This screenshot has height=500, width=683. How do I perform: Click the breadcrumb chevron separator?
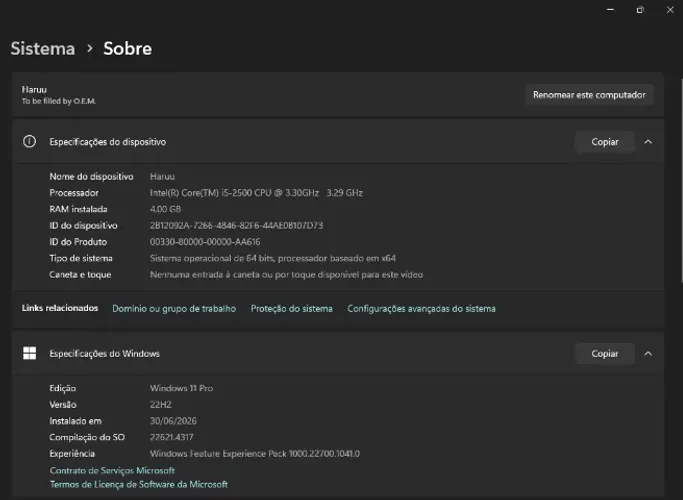click(90, 48)
